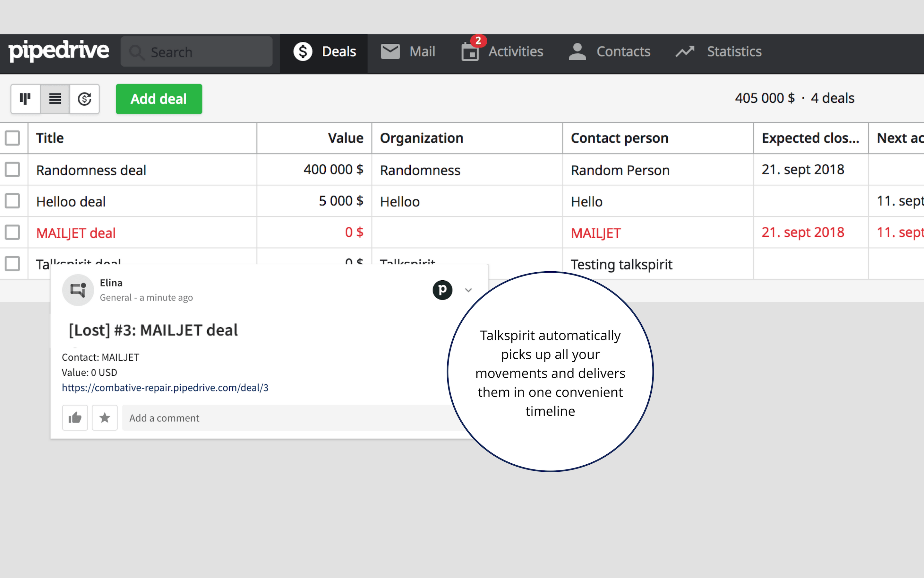
Task: Click the Add deal button
Action: (x=159, y=99)
